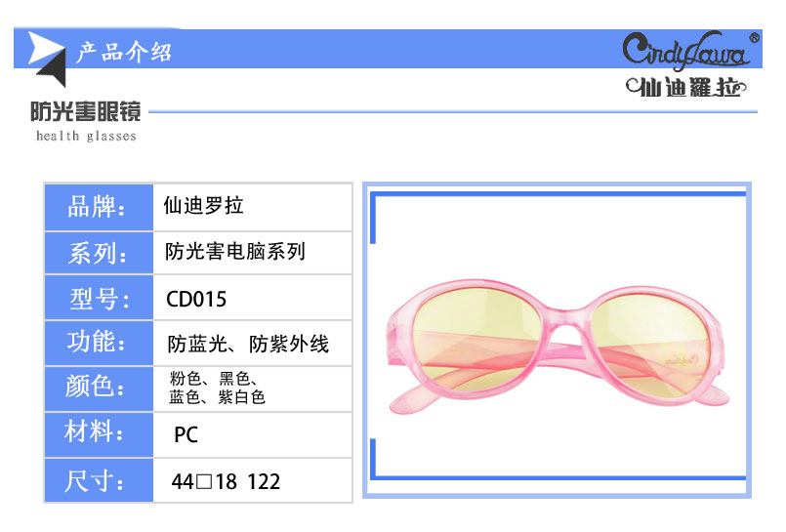Select the PC material value
Image resolution: width=786 pixels, height=532 pixels.
click(x=186, y=434)
